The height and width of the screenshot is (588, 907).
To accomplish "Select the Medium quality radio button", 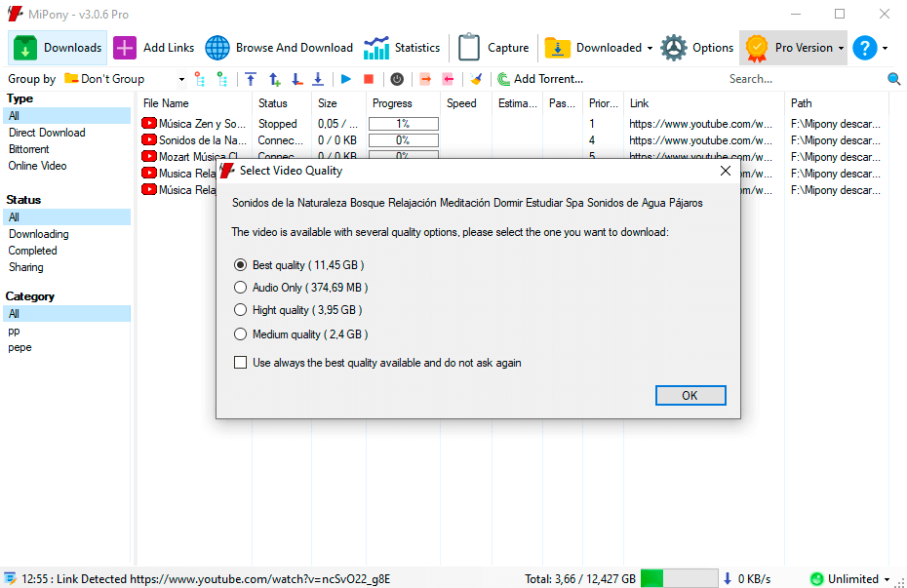I will pos(240,334).
